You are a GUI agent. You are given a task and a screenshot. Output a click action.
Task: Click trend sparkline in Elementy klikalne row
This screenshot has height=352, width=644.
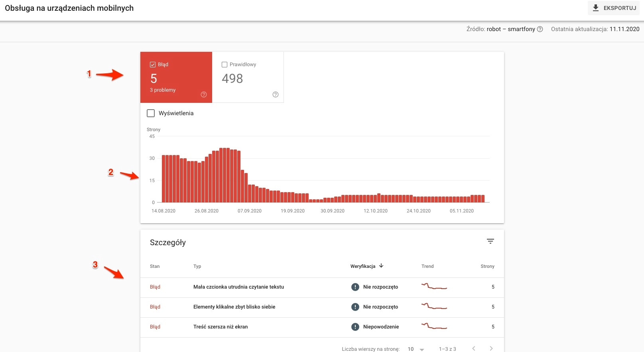point(434,306)
